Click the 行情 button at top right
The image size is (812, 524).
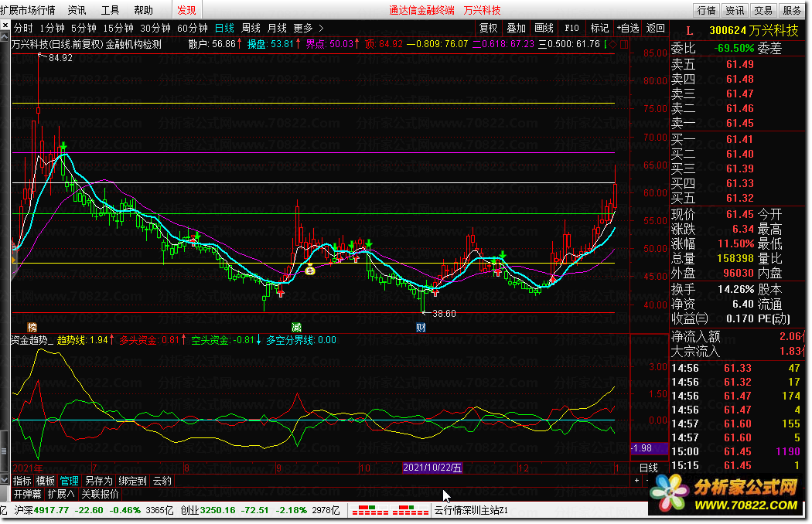click(706, 10)
